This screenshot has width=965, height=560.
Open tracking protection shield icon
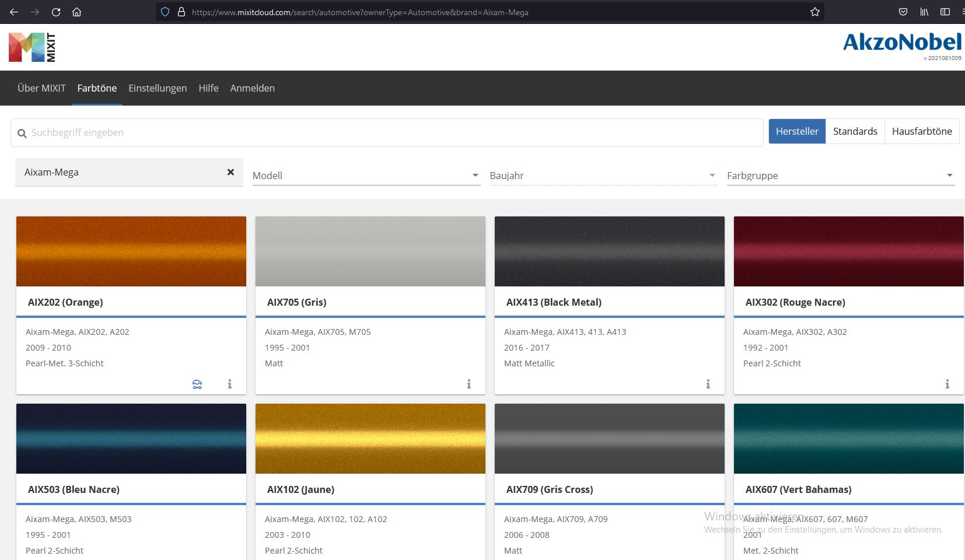pos(165,12)
